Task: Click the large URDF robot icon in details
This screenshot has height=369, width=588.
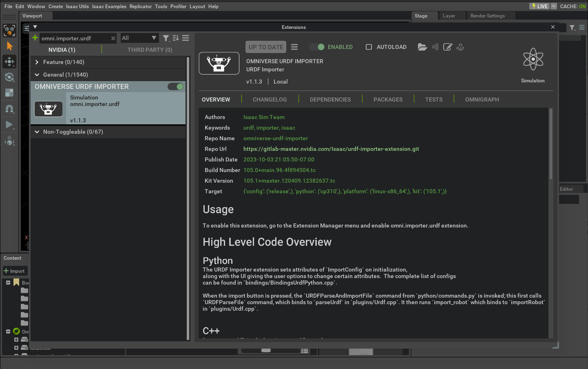Action: click(x=219, y=63)
